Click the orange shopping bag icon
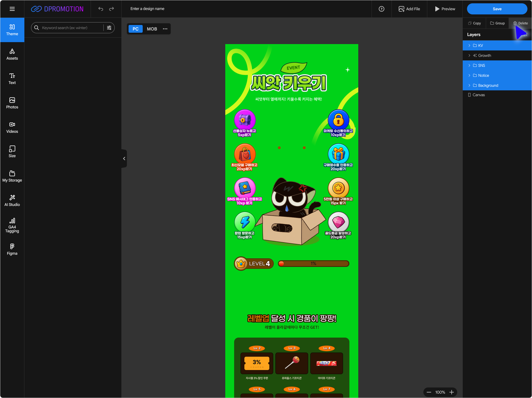The height and width of the screenshot is (398, 532). [245, 154]
